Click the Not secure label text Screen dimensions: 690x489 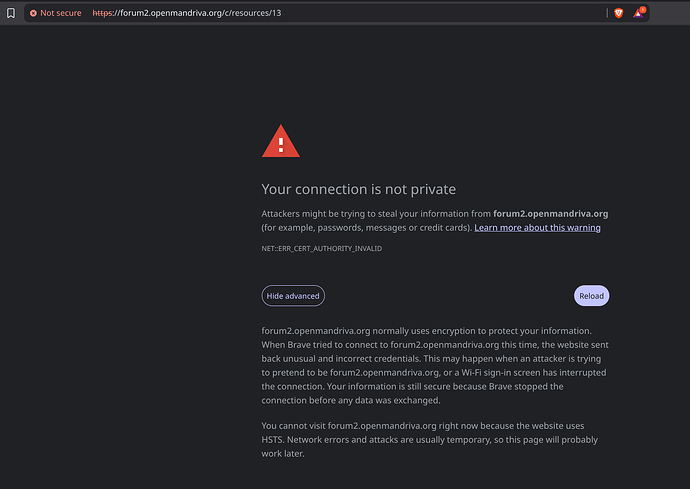[x=61, y=13]
